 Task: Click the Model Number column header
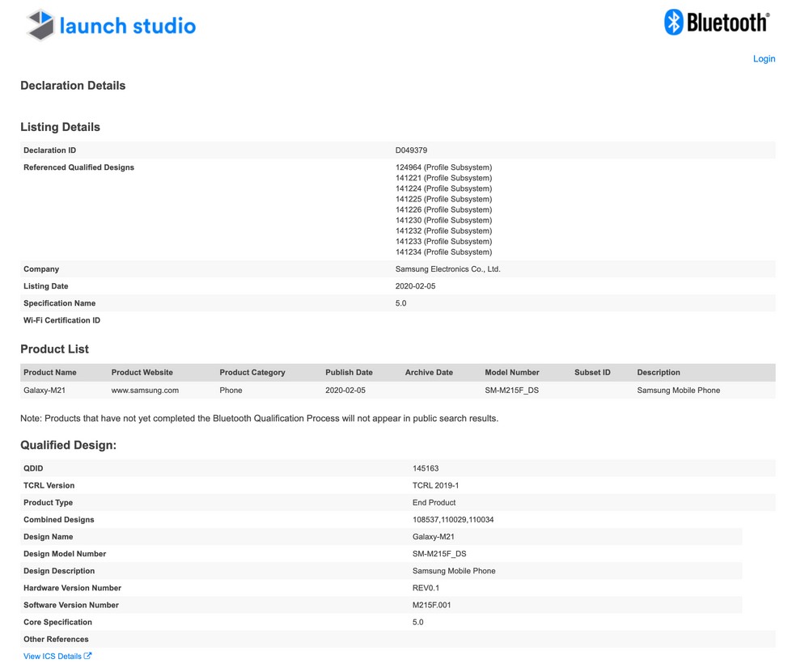point(512,372)
